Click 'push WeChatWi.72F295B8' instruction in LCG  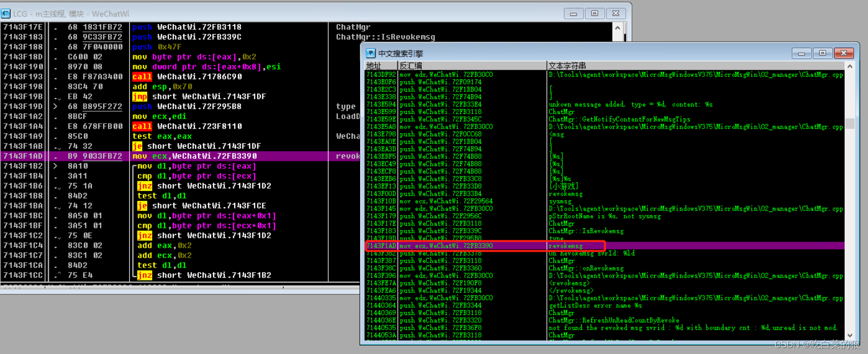point(187,106)
